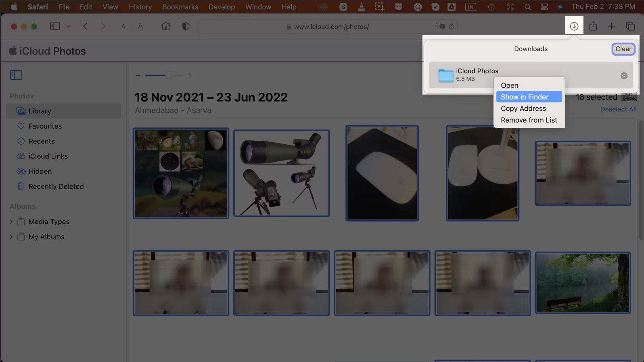Open the Develop menu

[x=222, y=7]
